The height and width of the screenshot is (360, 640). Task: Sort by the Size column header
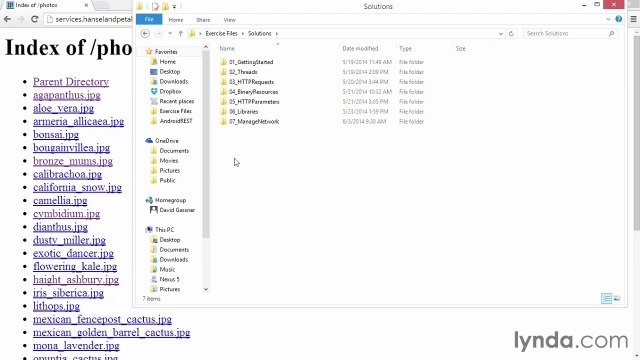coord(460,49)
